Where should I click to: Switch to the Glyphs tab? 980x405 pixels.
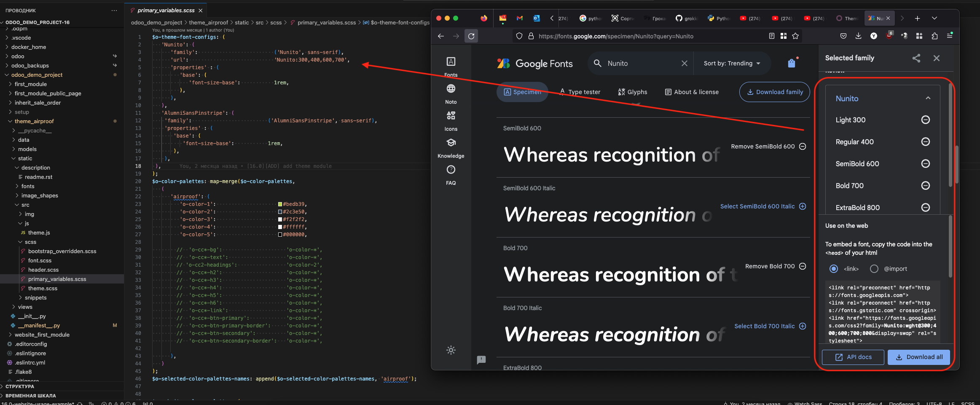pyautogui.click(x=632, y=92)
